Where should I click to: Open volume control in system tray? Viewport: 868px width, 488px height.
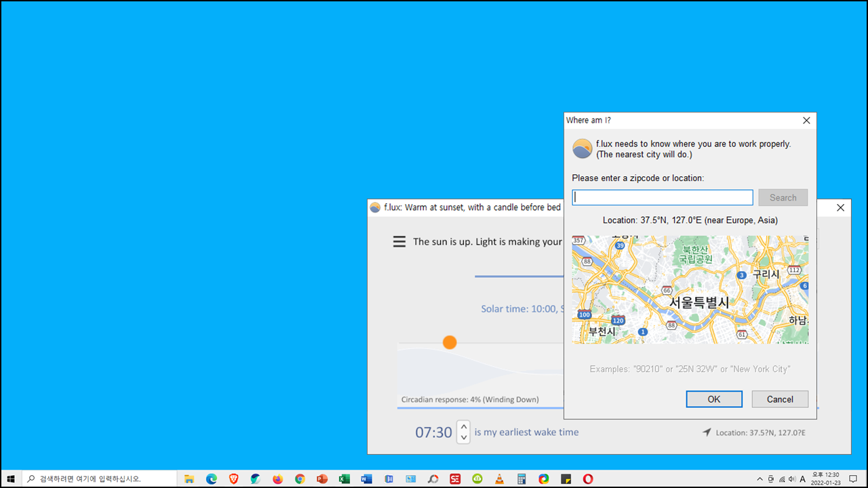point(792,479)
